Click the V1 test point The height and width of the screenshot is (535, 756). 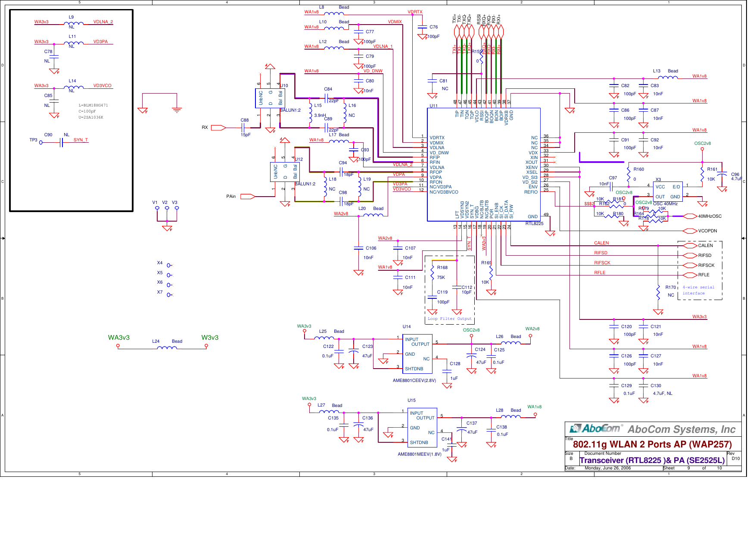point(157,208)
